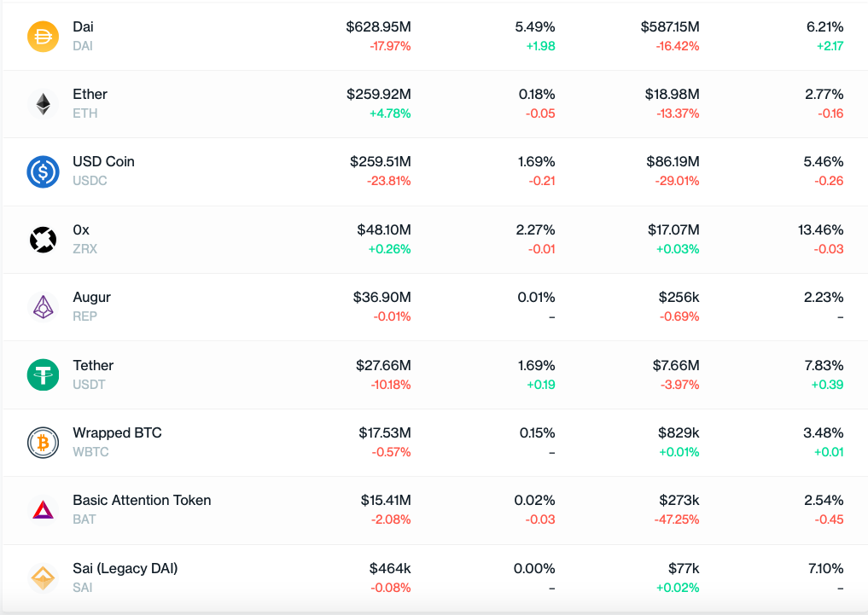
Task: Select the 3.48% rate for Wrapped BTC
Action: (823, 432)
